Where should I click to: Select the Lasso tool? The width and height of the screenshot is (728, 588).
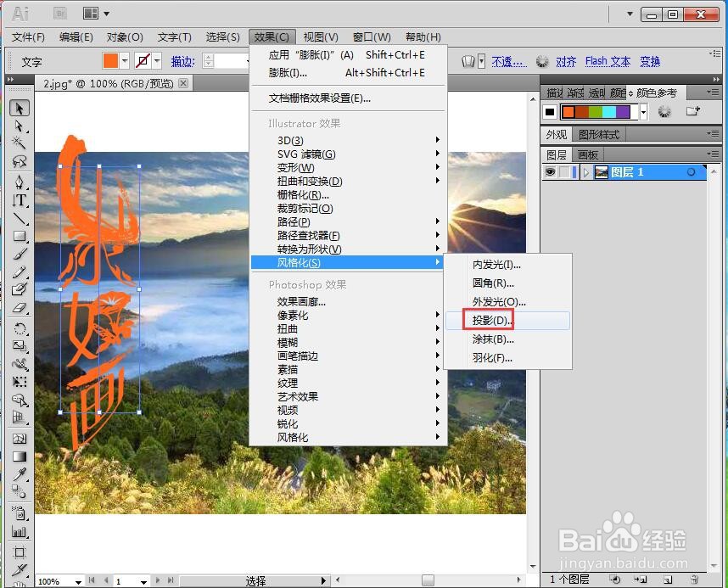tap(19, 161)
